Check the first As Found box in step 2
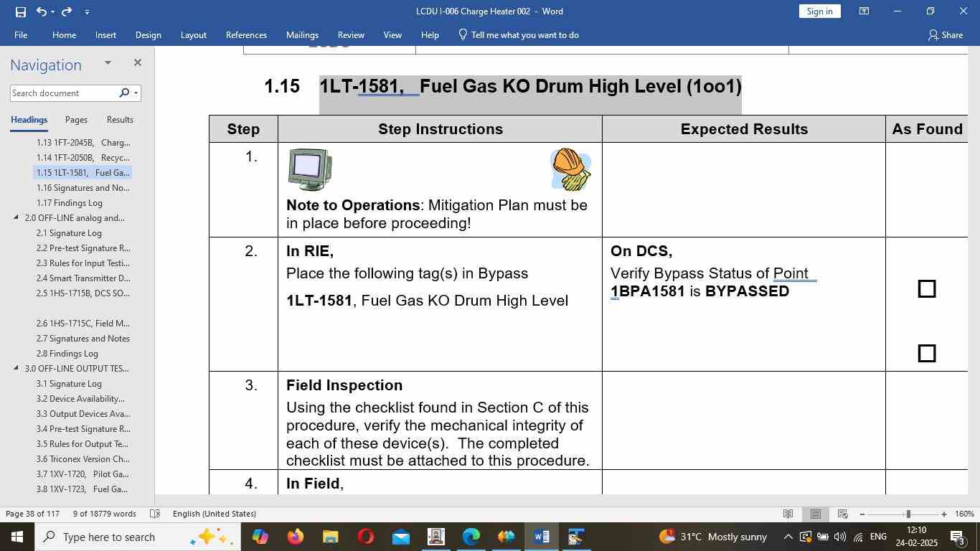This screenshot has width=980, height=551. click(x=926, y=289)
